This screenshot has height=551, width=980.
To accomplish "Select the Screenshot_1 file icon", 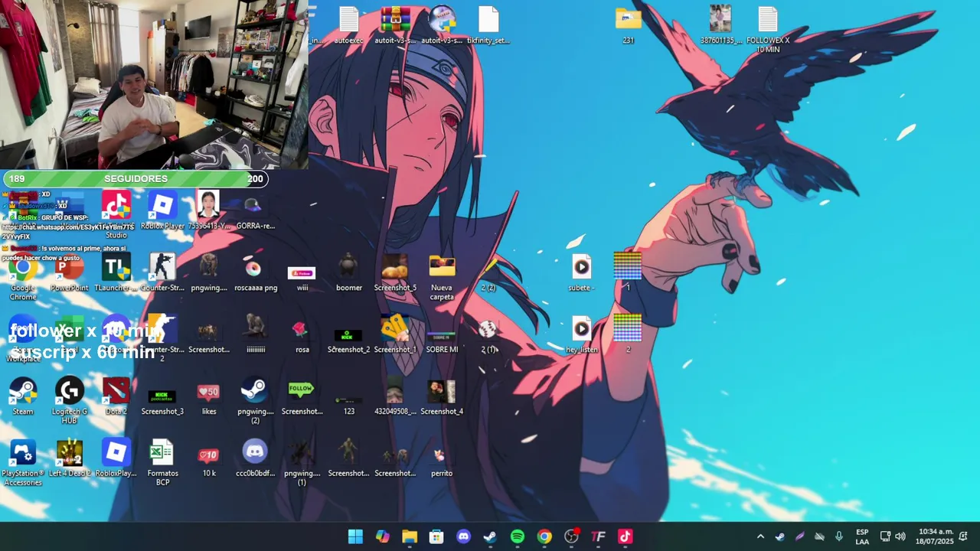I will pos(395,335).
